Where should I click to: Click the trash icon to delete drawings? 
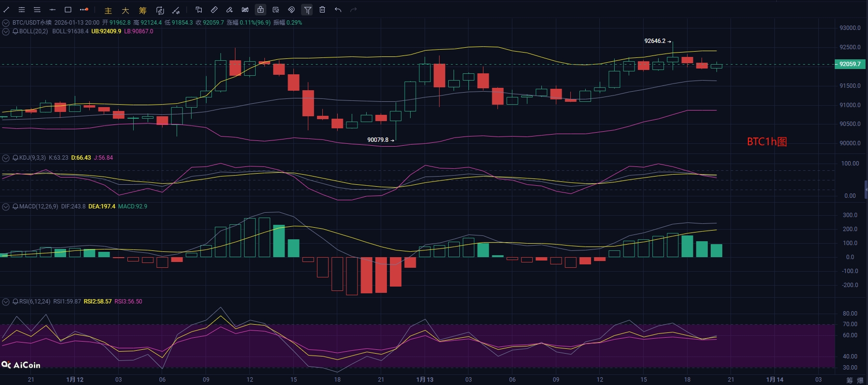tap(322, 10)
